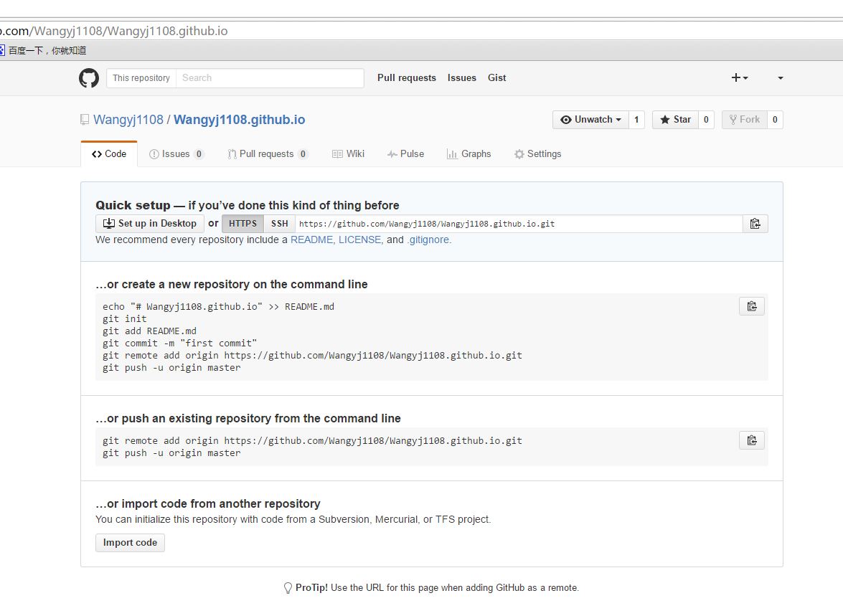Screen dimensions: 843x616
Task: Open the .gitignore link
Action: click(428, 240)
